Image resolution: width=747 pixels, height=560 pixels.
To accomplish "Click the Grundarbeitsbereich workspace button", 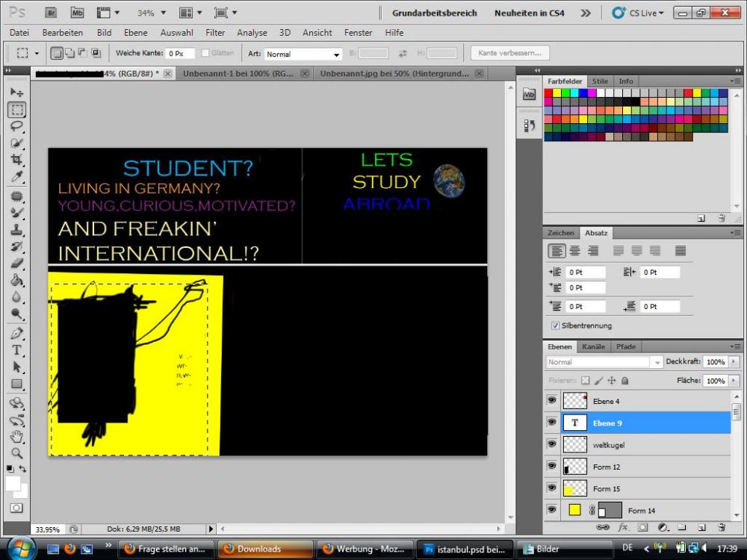I will 434,13.
